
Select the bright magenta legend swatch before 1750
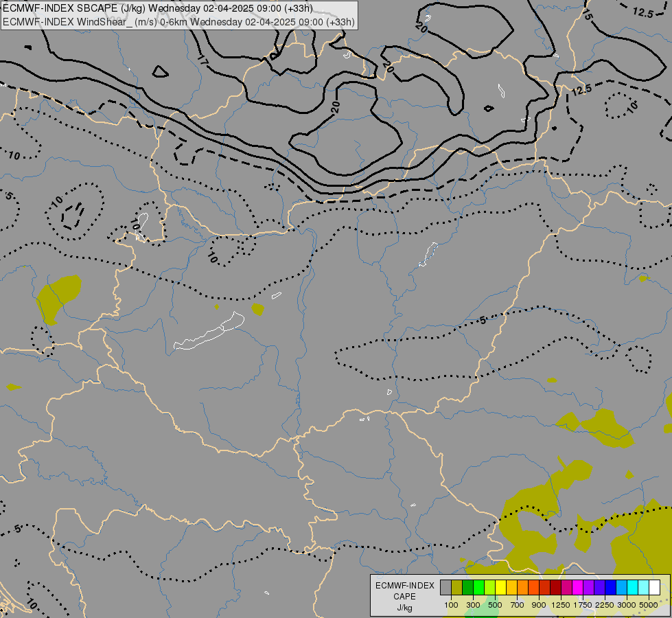(577, 587)
